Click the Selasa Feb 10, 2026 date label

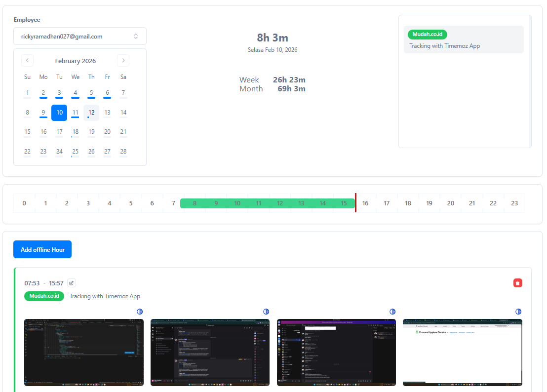point(273,50)
